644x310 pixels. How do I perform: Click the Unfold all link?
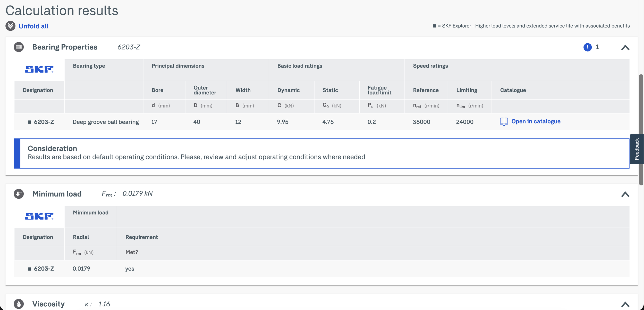pos(33,26)
